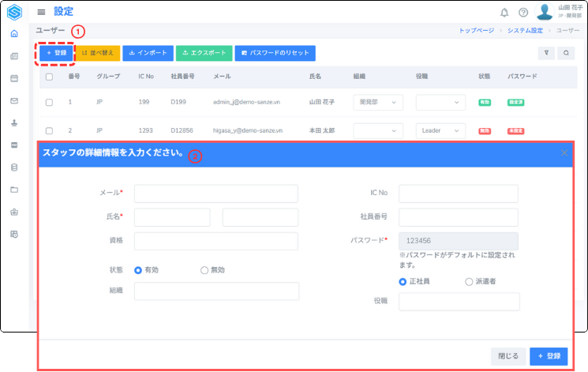Select the 無効 status radio button
588x372 pixels.
(204, 269)
